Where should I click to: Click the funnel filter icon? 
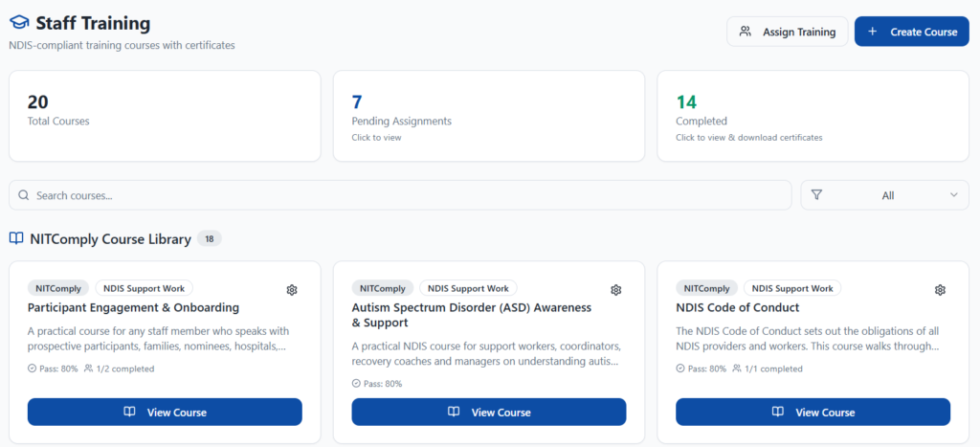(816, 195)
